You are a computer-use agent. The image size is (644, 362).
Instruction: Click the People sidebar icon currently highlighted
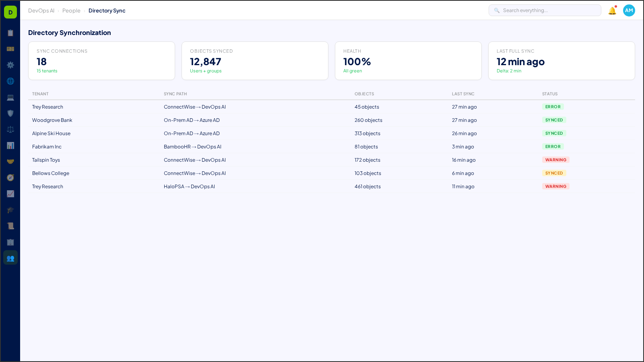coord(10,258)
